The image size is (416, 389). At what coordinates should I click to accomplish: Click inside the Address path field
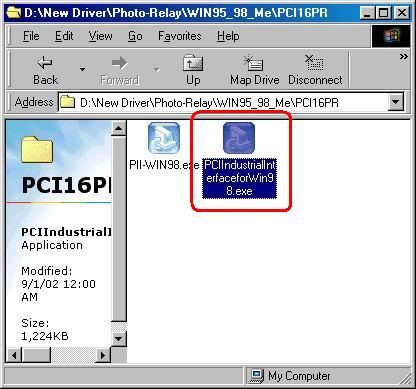click(x=223, y=102)
